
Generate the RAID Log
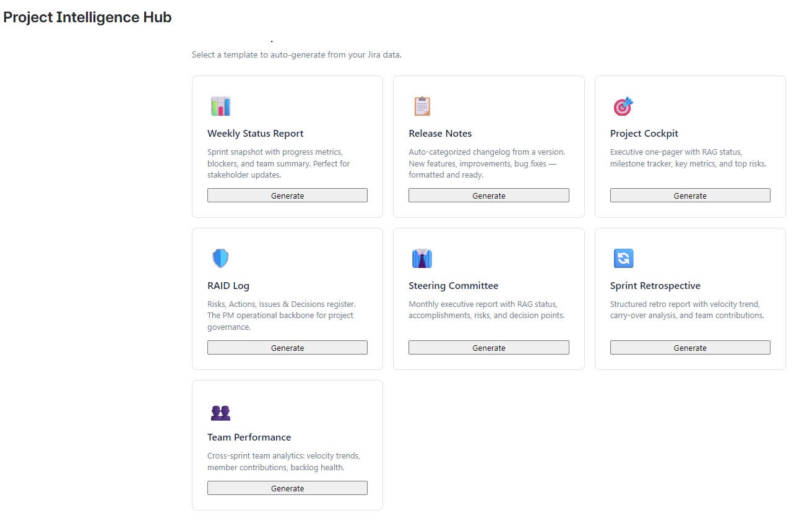[x=287, y=348]
